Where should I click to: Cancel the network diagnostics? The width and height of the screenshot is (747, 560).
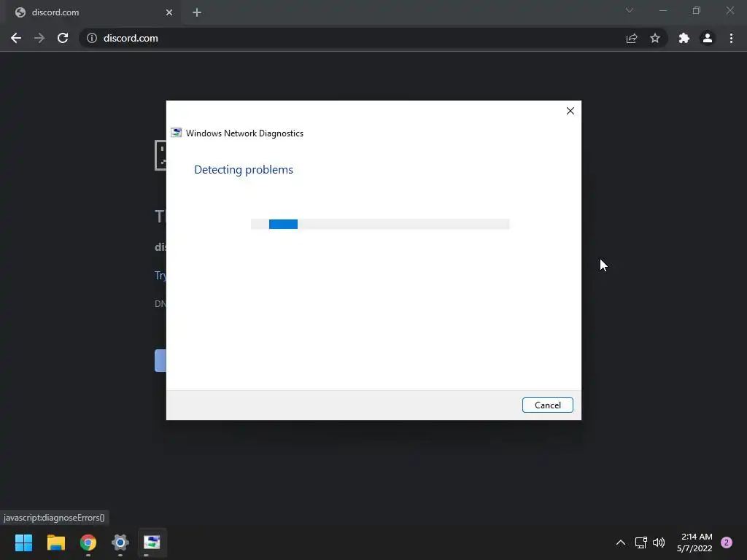547,405
